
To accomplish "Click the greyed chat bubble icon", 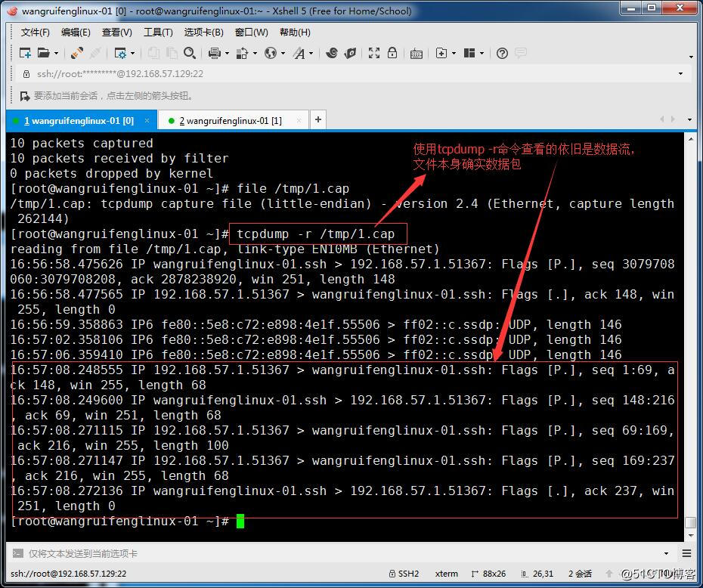I will 521,54.
